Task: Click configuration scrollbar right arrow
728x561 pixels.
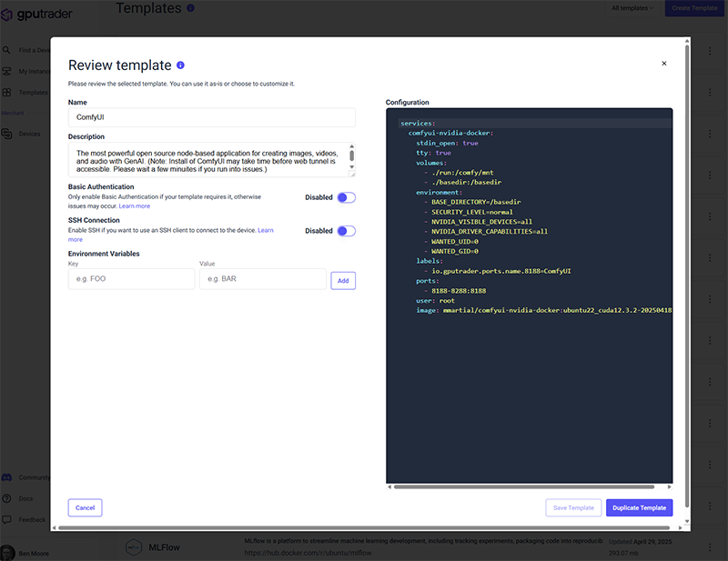Action: (669, 486)
